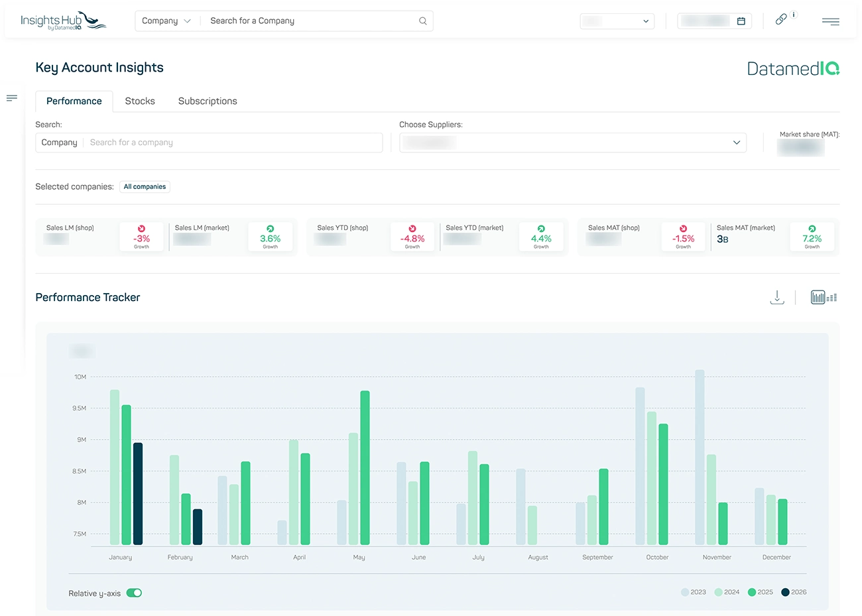Open the Performance tab
Viewport: 862px width, 616px height.
coord(74,101)
